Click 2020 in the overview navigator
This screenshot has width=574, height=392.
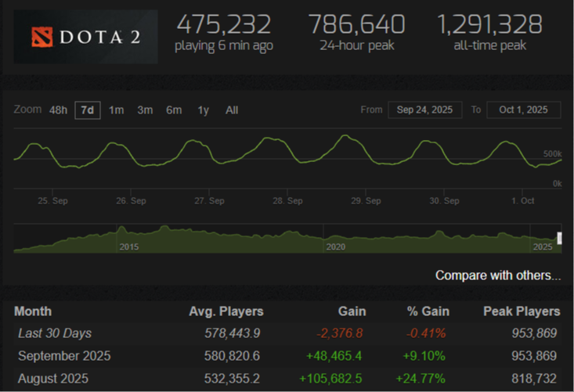coord(335,246)
